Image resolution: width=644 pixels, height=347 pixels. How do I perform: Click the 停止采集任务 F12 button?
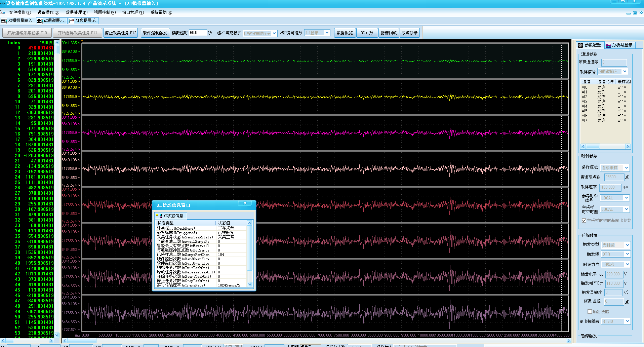coord(121,33)
